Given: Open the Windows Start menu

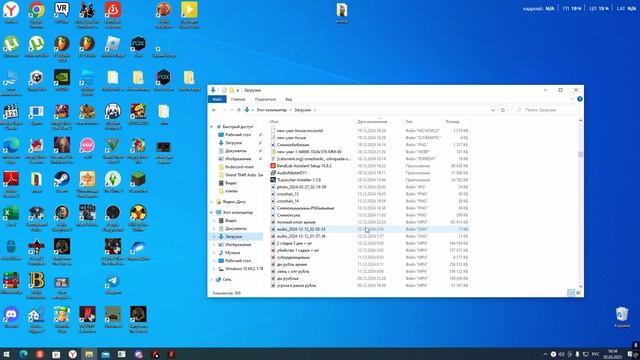Looking at the screenshot, I should (x=7, y=354).
